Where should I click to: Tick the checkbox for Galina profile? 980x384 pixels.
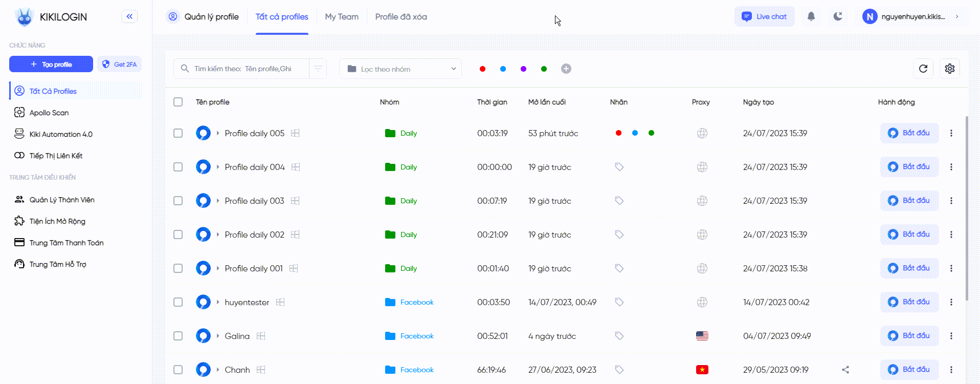[178, 336]
